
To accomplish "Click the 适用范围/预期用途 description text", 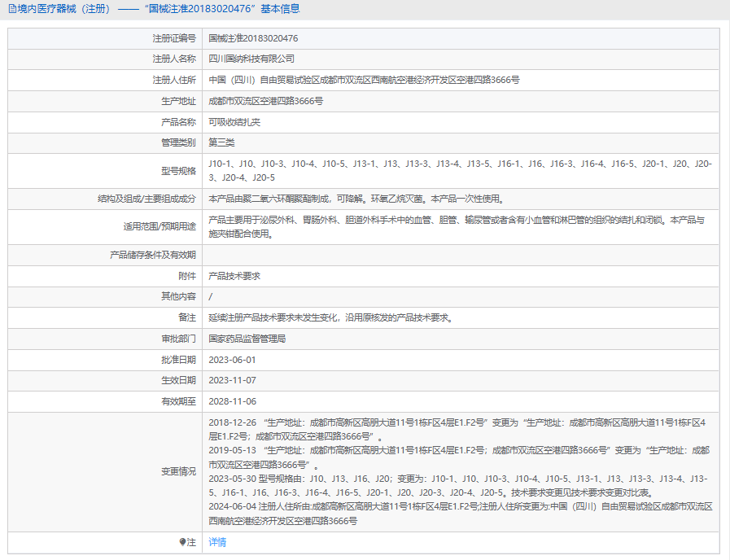I will tap(457, 227).
